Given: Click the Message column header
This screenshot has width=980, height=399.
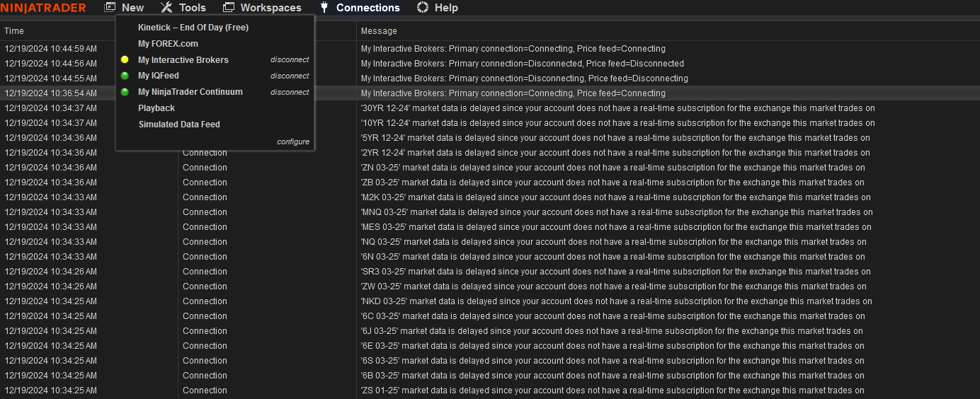Looking at the screenshot, I should [x=379, y=31].
